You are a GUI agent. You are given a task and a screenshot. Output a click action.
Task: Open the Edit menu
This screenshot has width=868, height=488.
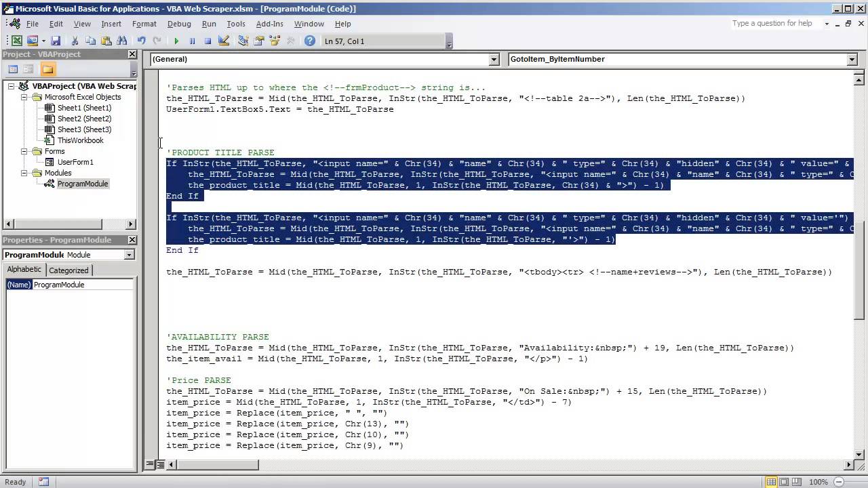pos(56,24)
